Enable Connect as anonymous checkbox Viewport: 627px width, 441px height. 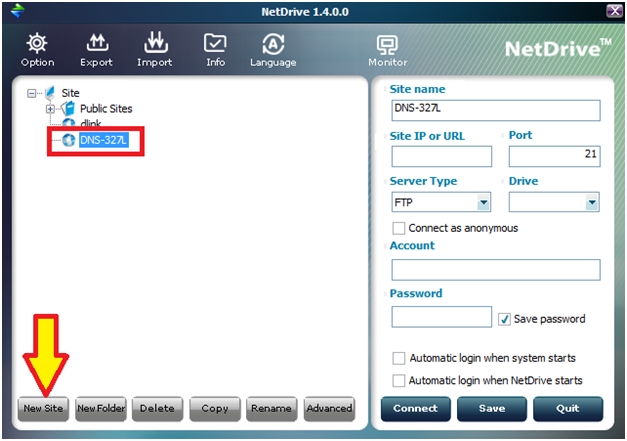(x=399, y=228)
